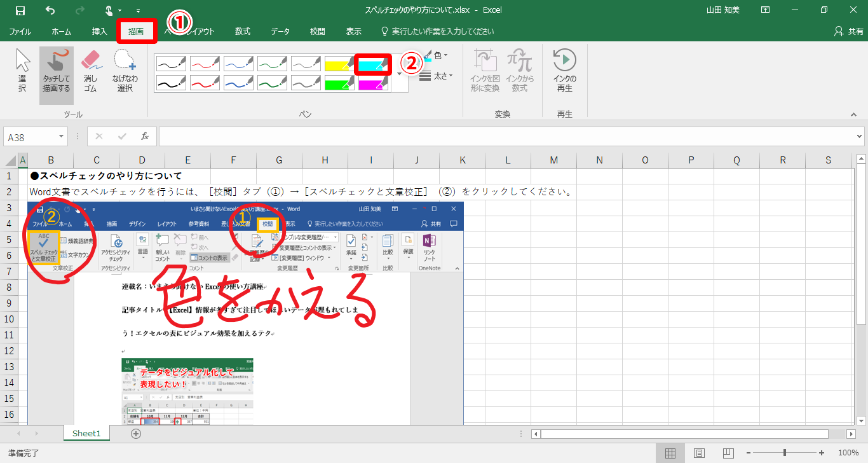The height and width of the screenshot is (463, 868).
Task: Switch to the 挿入 (Insert) tab
Action: (x=100, y=31)
